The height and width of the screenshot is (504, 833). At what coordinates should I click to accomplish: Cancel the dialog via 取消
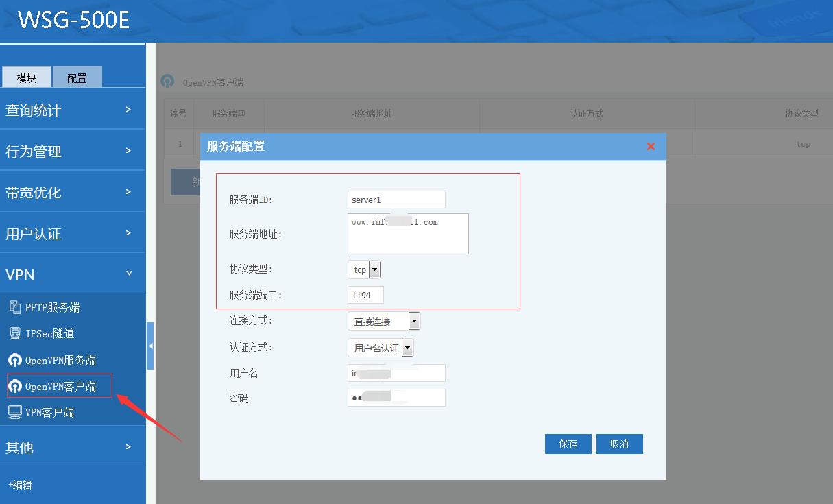click(x=619, y=444)
